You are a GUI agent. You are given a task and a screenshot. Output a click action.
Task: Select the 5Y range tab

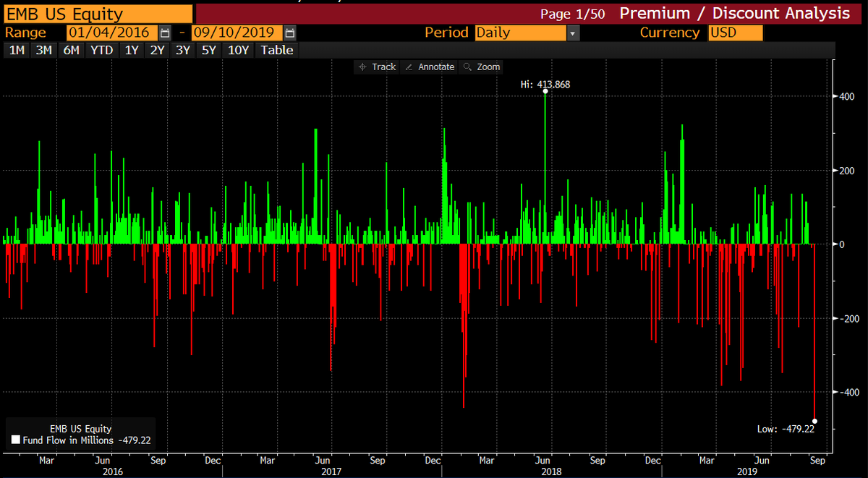(209, 50)
